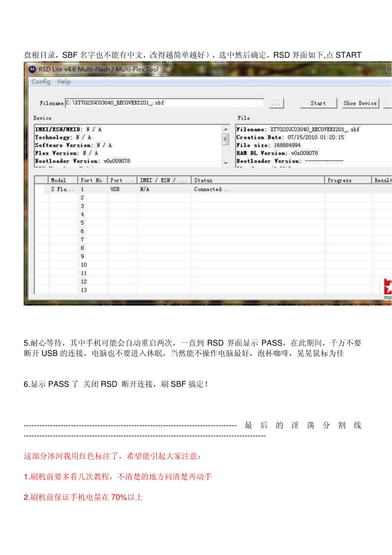Select port row number 9

(x=82, y=256)
